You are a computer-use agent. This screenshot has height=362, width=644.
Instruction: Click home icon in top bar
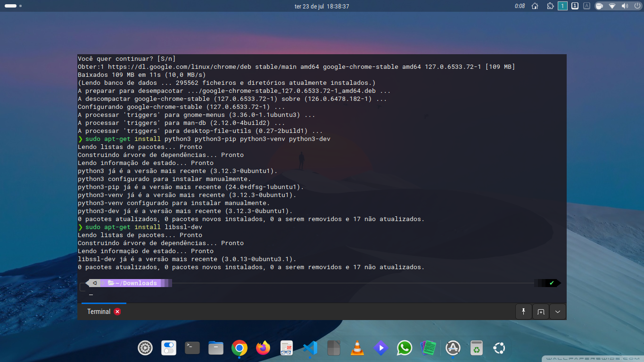pyautogui.click(x=535, y=6)
